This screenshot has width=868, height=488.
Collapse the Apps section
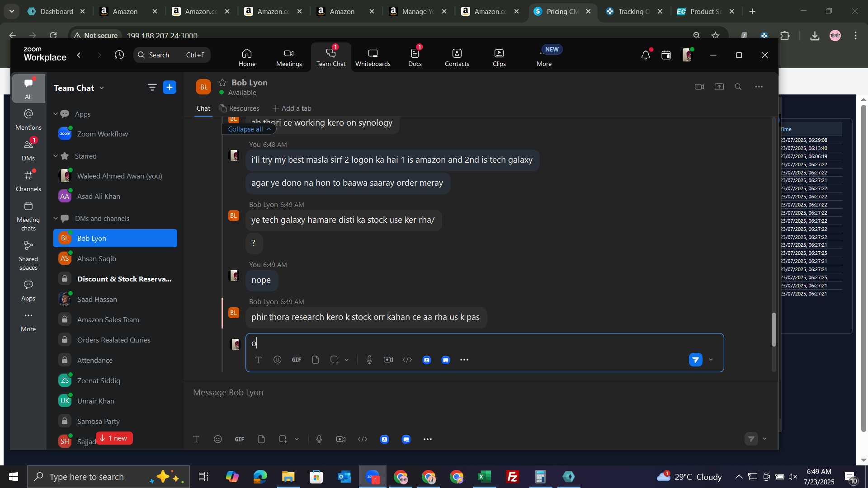(56, 114)
